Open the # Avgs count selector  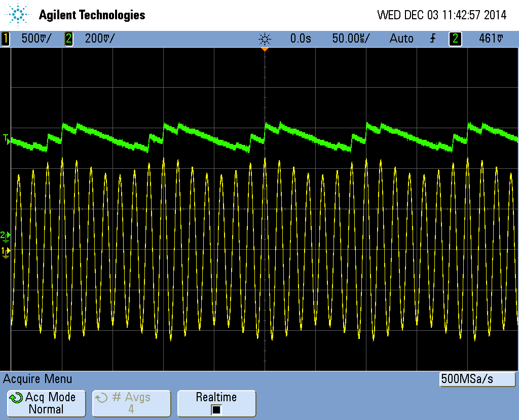[131, 403]
